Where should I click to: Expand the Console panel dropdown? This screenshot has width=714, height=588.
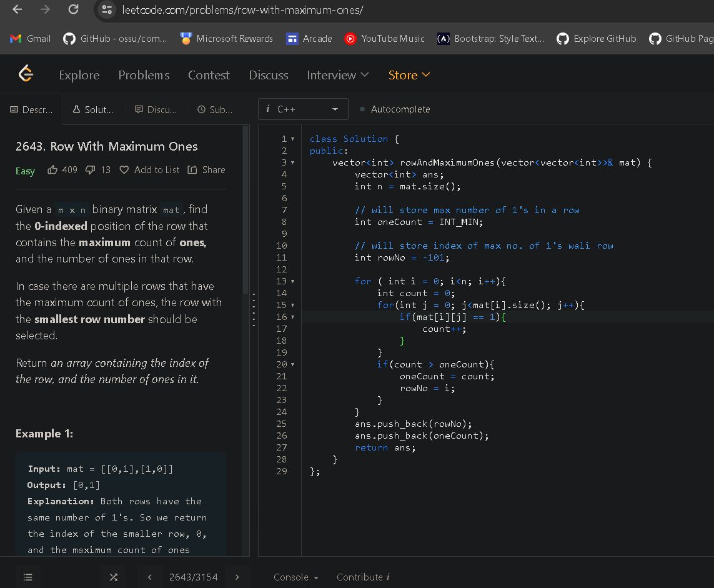296,577
